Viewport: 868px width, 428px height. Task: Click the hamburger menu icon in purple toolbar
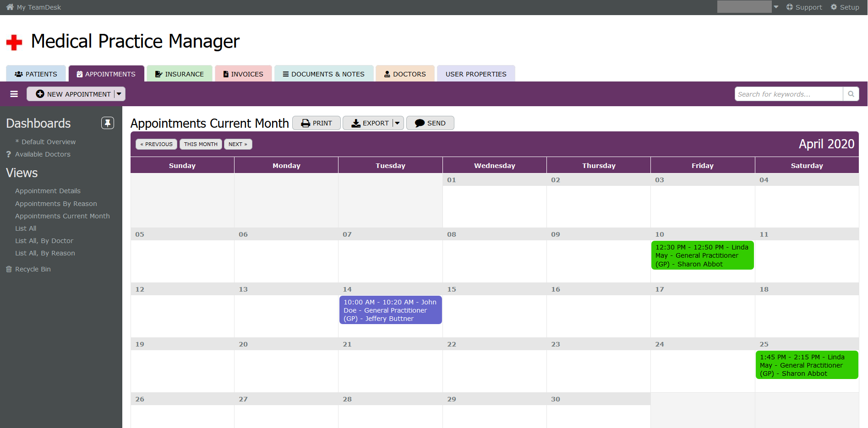tap(14, 94)
